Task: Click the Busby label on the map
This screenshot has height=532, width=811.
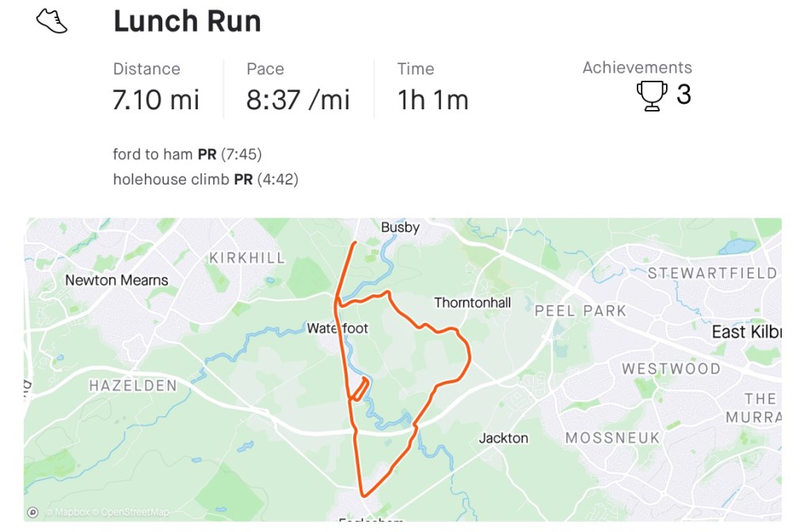Action: pyautogui.click(x=400, y=228)
